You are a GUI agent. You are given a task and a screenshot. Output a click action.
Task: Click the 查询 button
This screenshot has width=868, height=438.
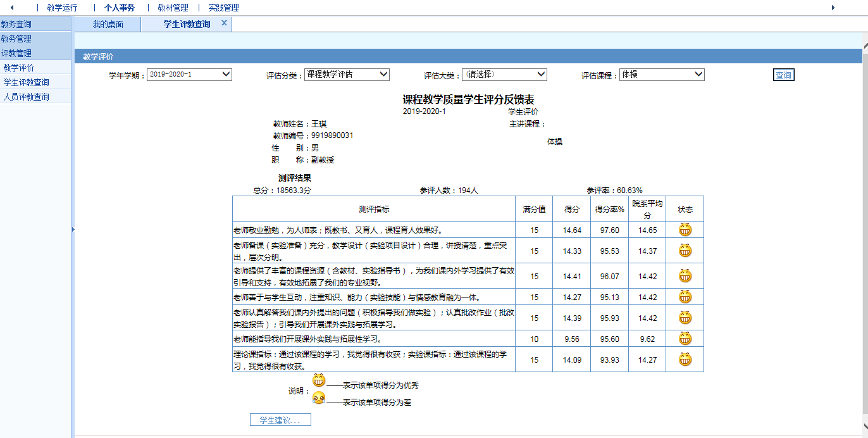click(x=783, y=75)
